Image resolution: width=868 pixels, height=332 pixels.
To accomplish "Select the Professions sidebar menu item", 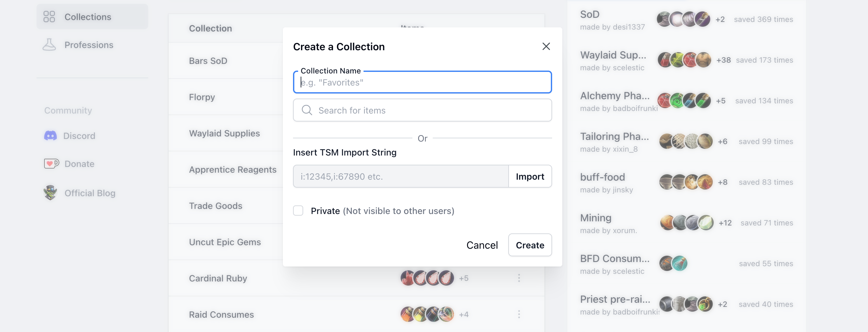I will pos(89,45).
